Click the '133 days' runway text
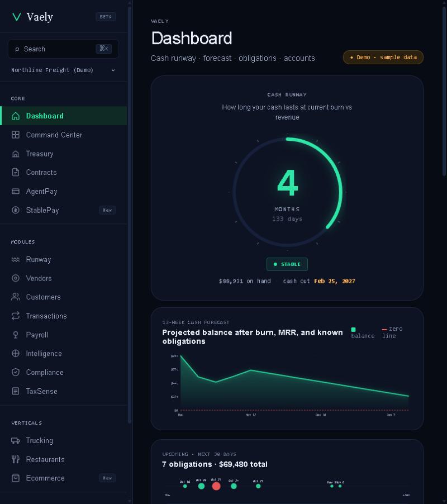 pos(287,219)
